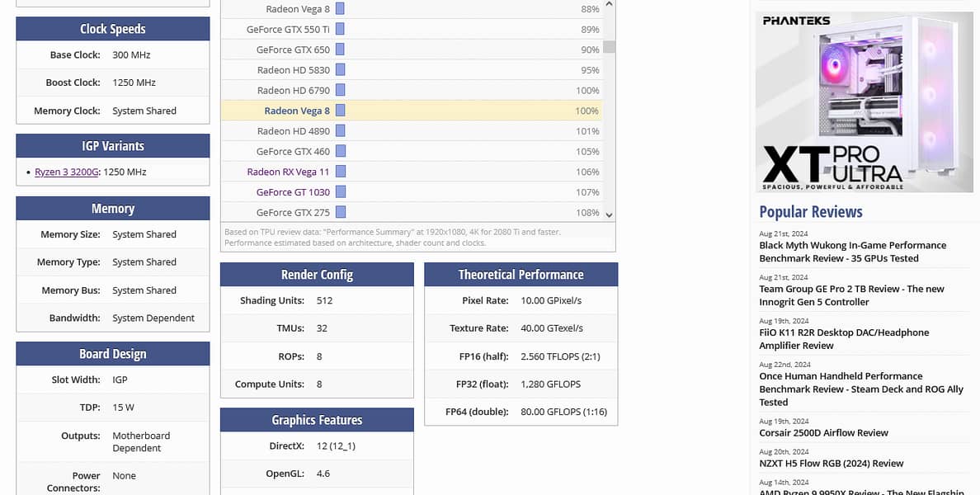Viewport: 980px width, 495px height.
Task: Click the Bandwidth value System Dependent
Action: pyautogui.click(x=153, y=318)
